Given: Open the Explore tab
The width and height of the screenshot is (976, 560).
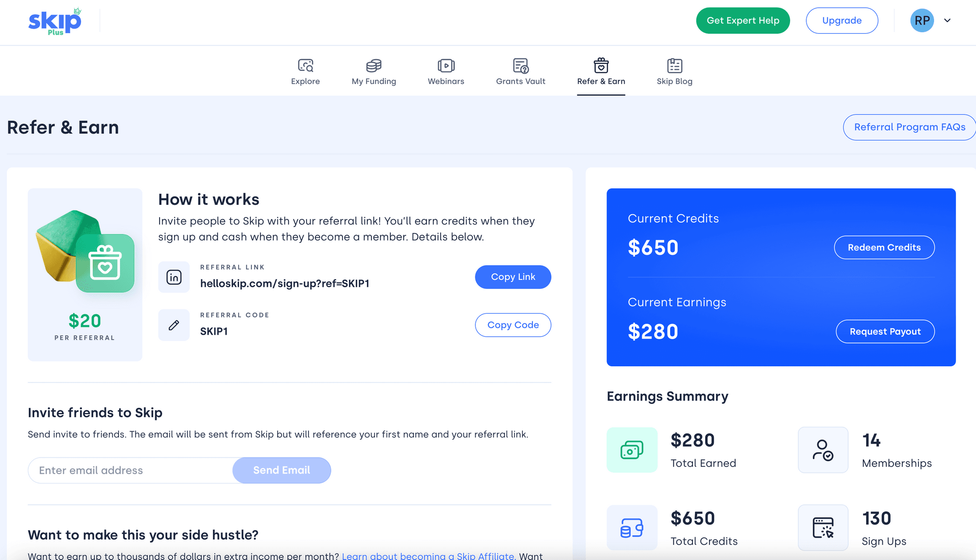Looking at the screenshot, I should [305, 72].
